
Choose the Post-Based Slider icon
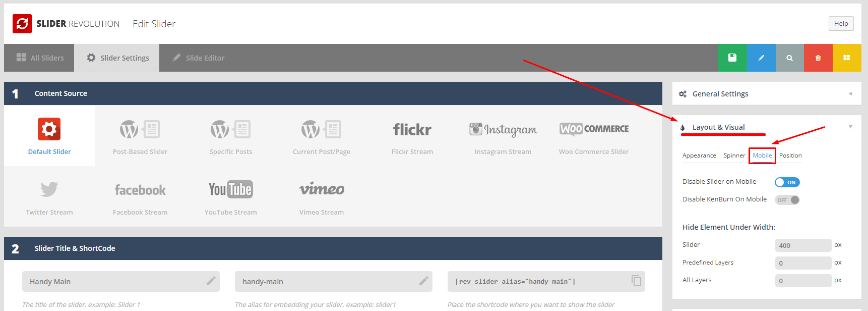point(140,129)
